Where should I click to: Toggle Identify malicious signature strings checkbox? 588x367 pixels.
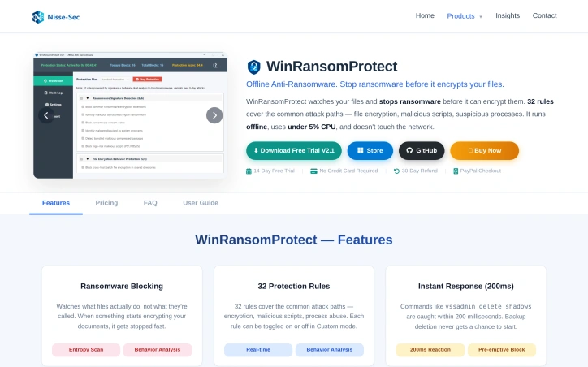83,114
